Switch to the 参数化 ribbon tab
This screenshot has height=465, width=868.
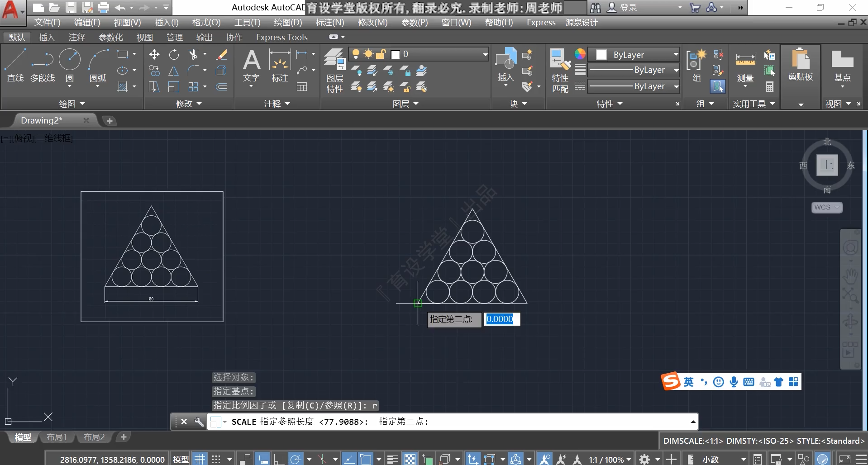111,37
